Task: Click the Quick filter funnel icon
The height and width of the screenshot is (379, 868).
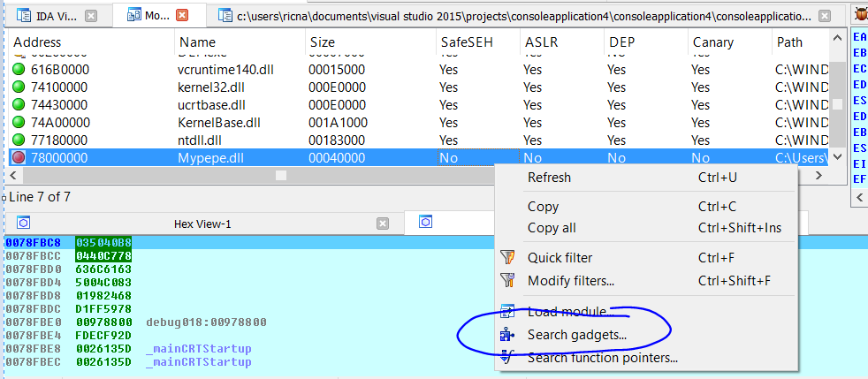Action: click(507, 258)
